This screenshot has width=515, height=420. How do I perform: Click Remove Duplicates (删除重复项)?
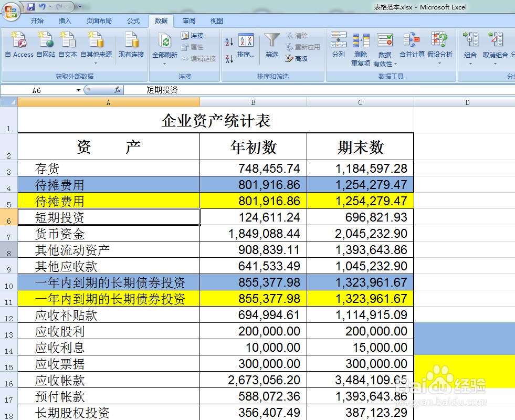click(x=361, y=49)
